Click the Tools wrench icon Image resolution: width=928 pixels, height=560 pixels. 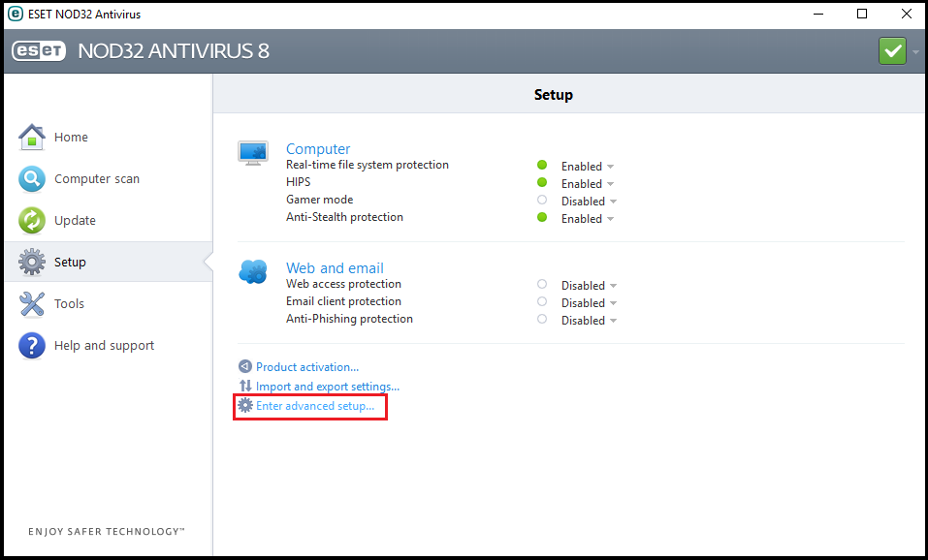(x=32, y=304)
